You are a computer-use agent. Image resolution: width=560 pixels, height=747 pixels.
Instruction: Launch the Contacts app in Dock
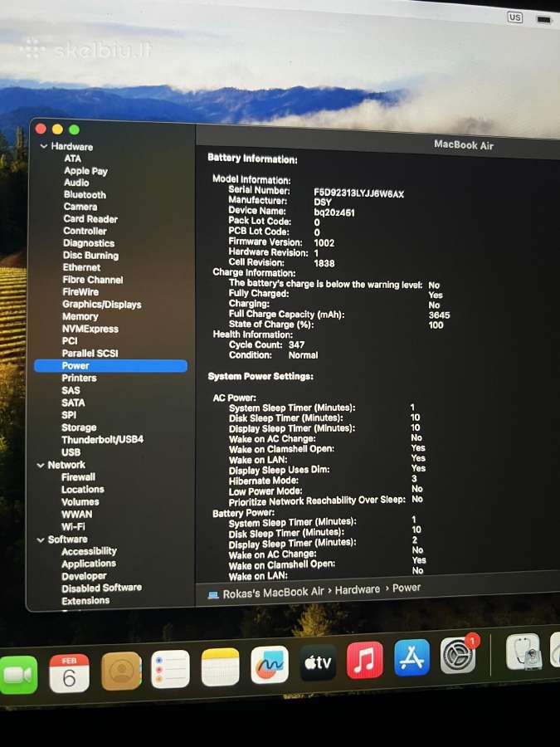pyautogui.click(x=121, y=671)
